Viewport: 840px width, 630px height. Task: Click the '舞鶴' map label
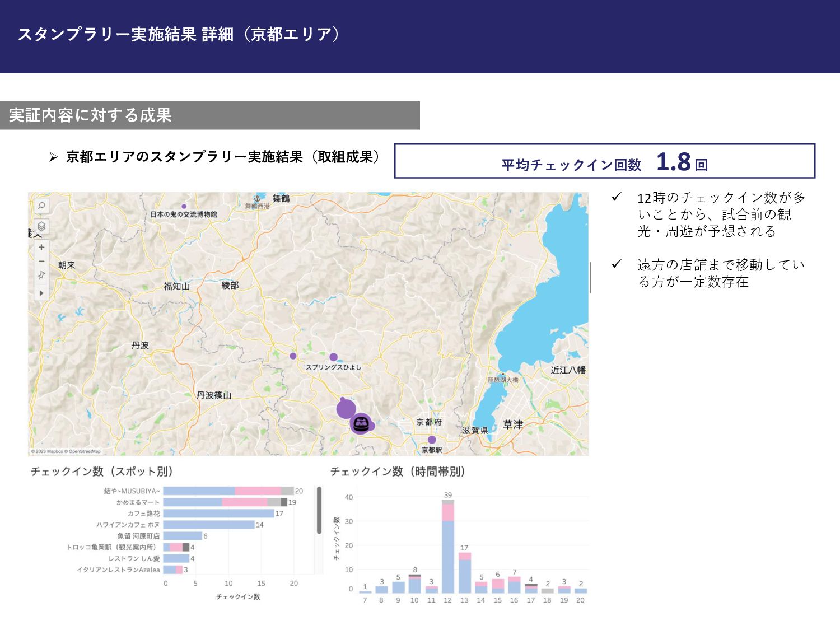pos(281,198)
